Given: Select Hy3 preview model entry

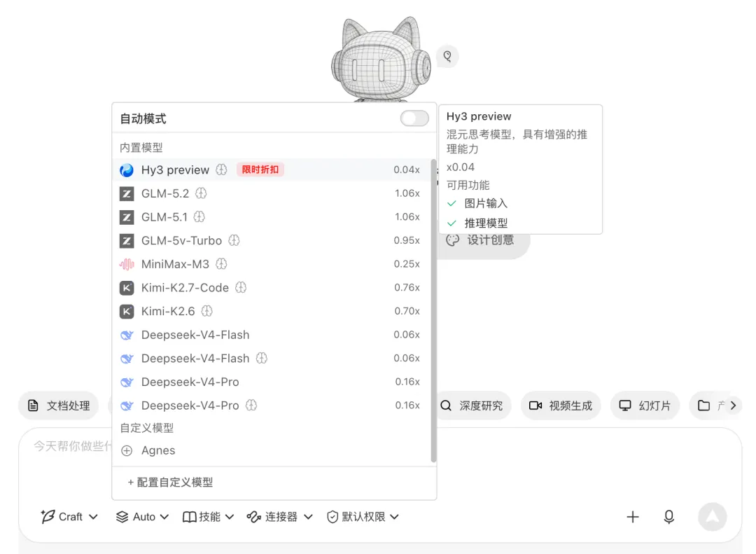Looking at the screenshot, I should (272, 170).
